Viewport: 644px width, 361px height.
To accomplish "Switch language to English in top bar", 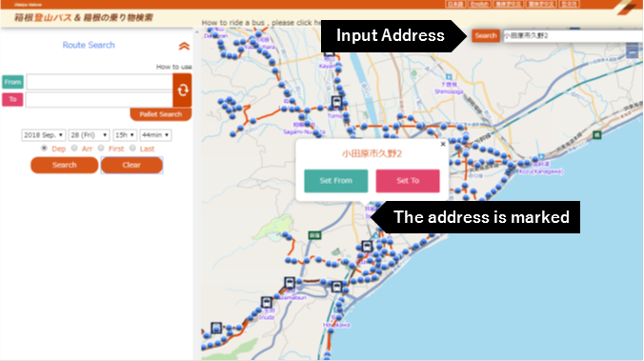I will [479, 4].
